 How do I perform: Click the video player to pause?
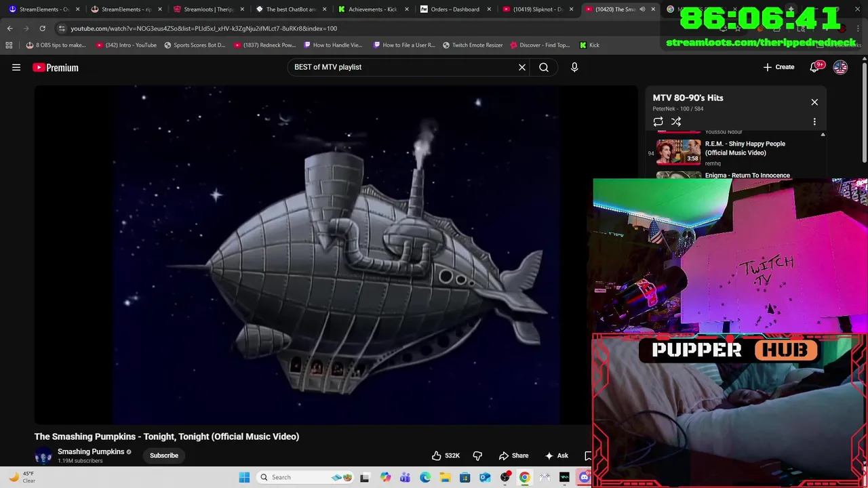tap(336, 254)
